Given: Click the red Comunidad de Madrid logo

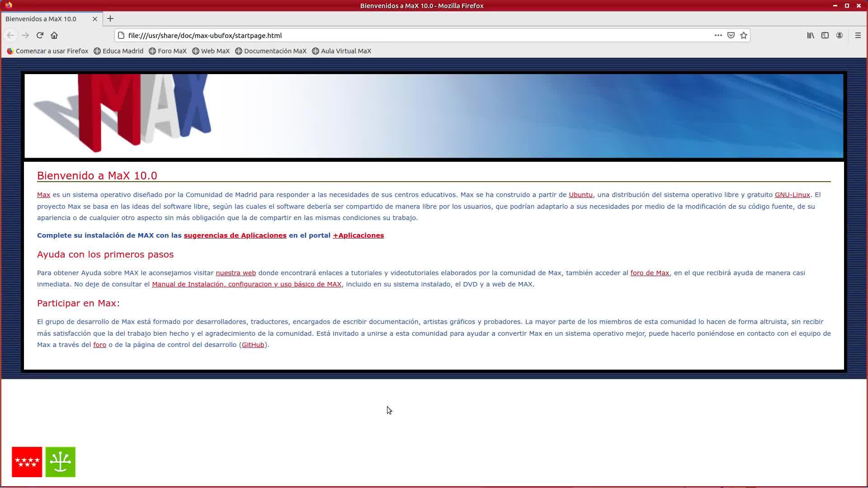Looking at the screenshot, I should 27,462.
